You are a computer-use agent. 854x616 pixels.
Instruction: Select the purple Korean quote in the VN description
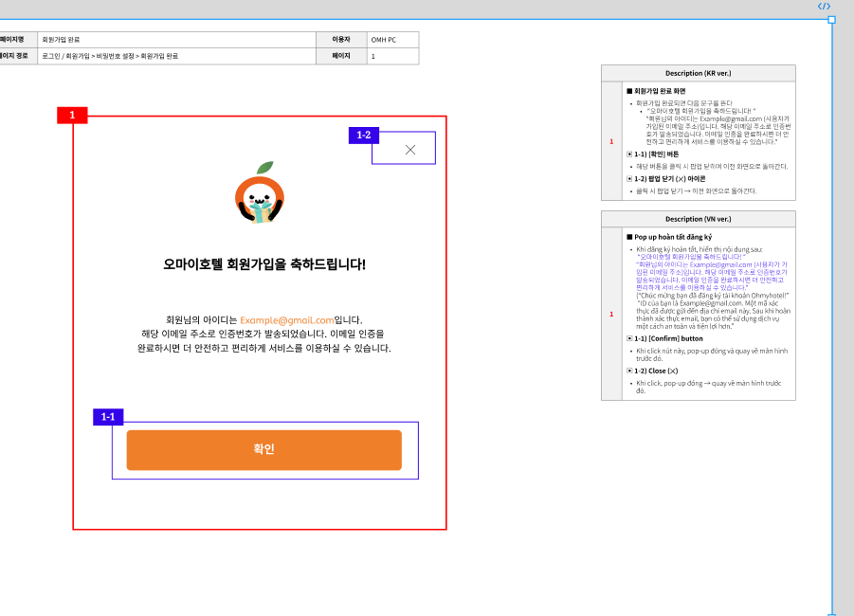coord(712,272)
